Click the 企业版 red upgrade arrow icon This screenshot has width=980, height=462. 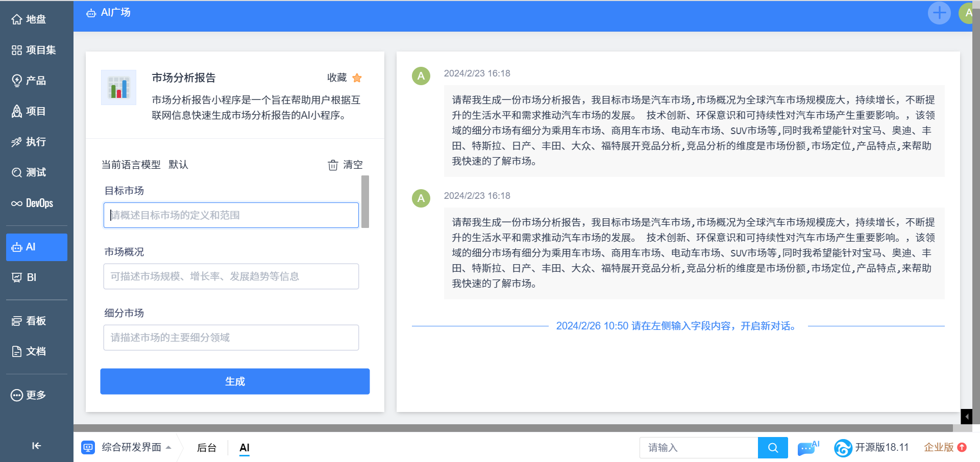click(962, 447)
